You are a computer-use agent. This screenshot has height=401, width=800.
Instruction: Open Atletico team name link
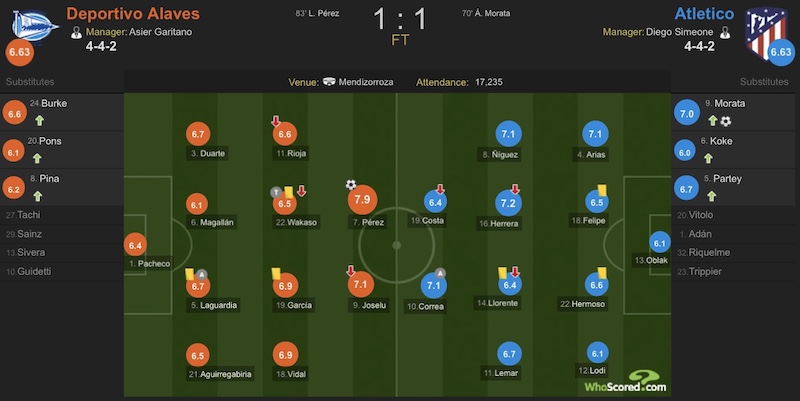click(x=704, y=13)
